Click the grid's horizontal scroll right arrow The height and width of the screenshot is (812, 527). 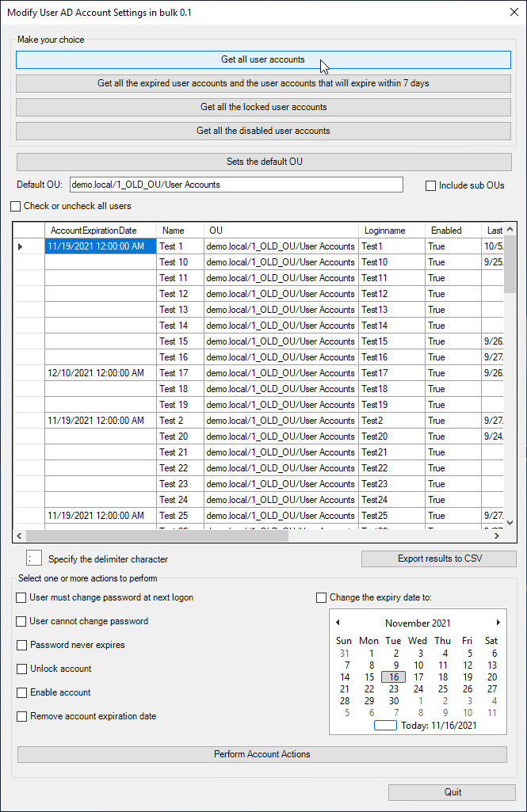pos(496,536)
